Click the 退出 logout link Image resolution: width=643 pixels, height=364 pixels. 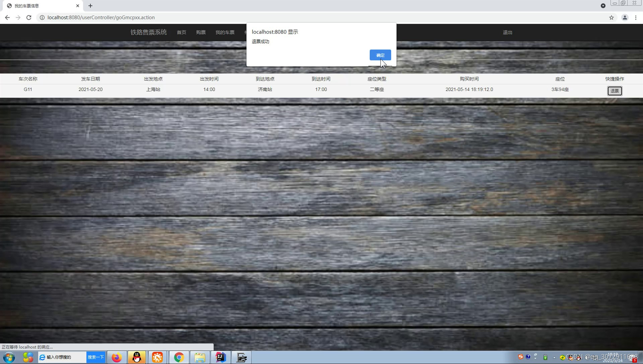[507, 32]
